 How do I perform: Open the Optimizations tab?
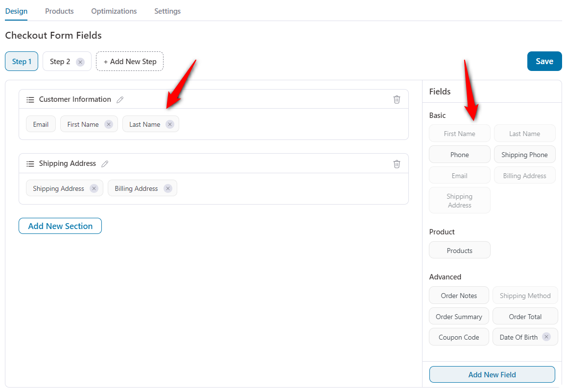pyautogui.click(x=114, y=11)
